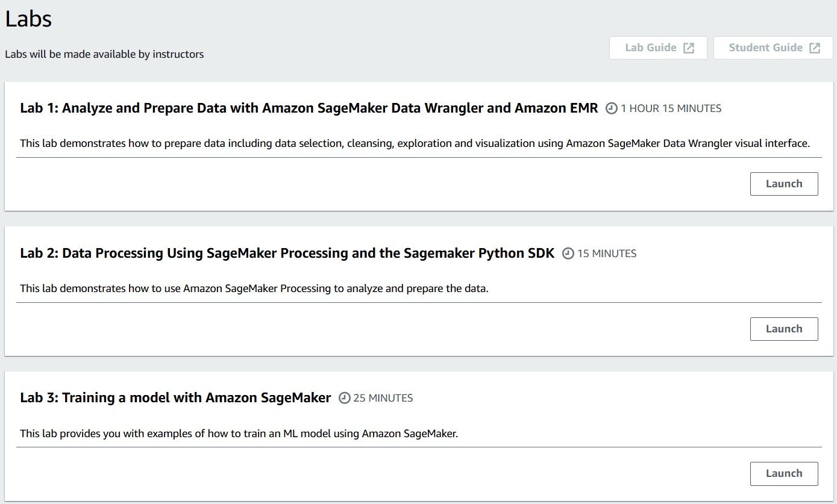
Task: Click the external link icon on Lab Guide
Action: coord(689,48)
